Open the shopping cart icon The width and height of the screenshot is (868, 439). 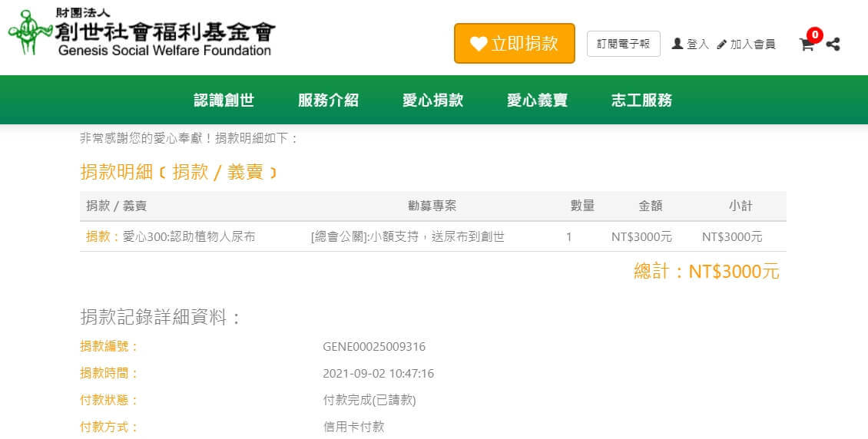[806, 45]
